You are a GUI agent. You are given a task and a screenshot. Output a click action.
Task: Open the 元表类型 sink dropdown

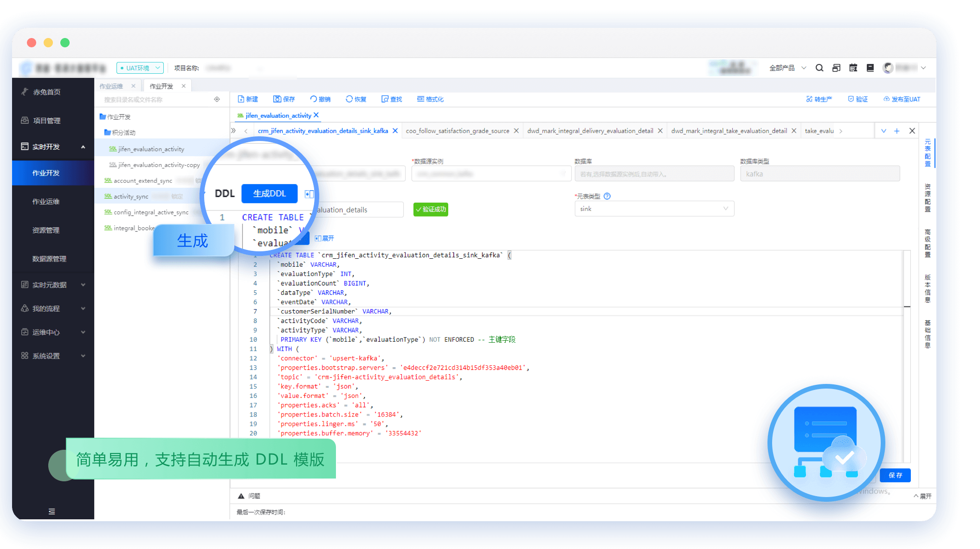[x=654, y=209]
